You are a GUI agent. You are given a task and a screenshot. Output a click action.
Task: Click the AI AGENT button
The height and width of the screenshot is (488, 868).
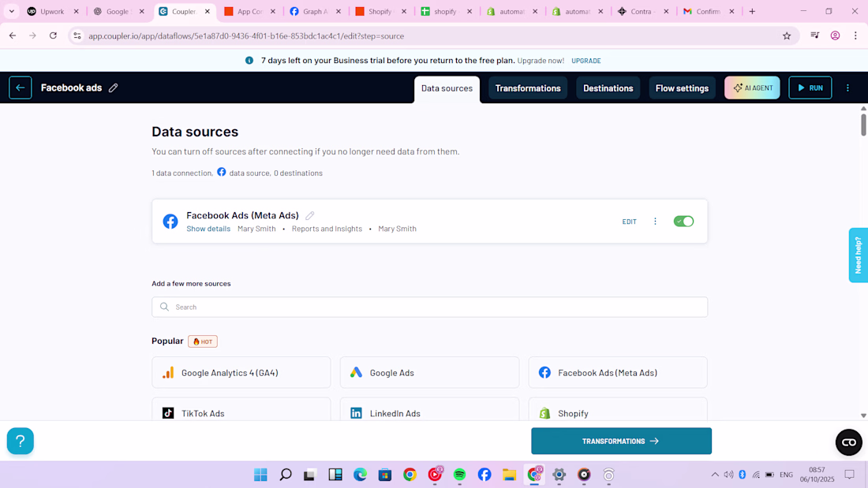[752, 88]
